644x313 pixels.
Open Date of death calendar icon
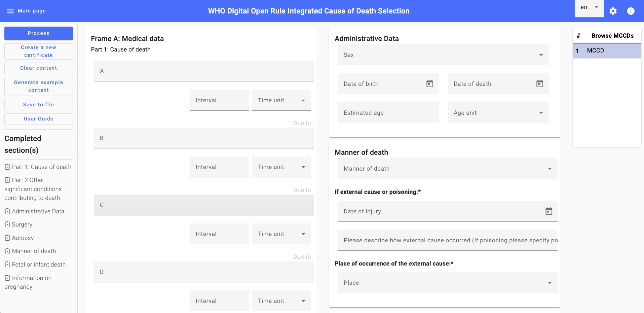coord(539,84)
